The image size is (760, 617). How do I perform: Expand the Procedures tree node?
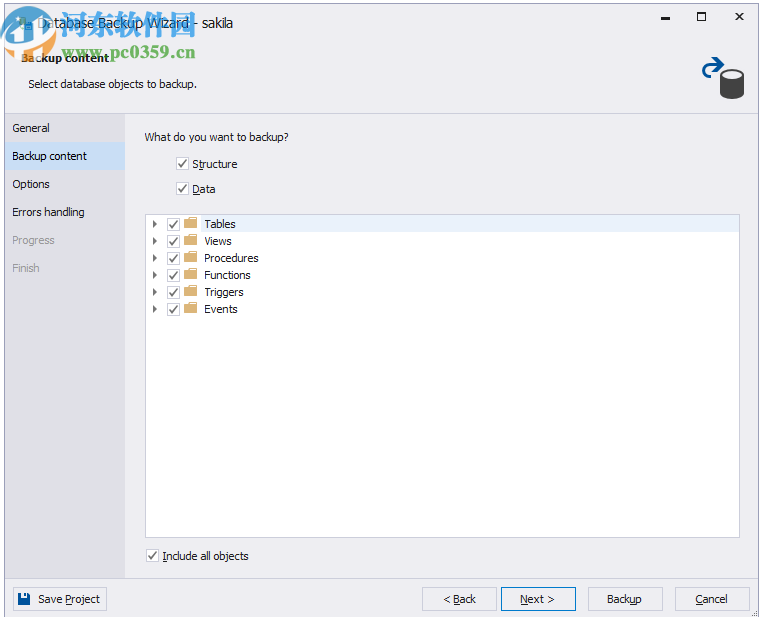pyautogui.click(x=155, y=258)
